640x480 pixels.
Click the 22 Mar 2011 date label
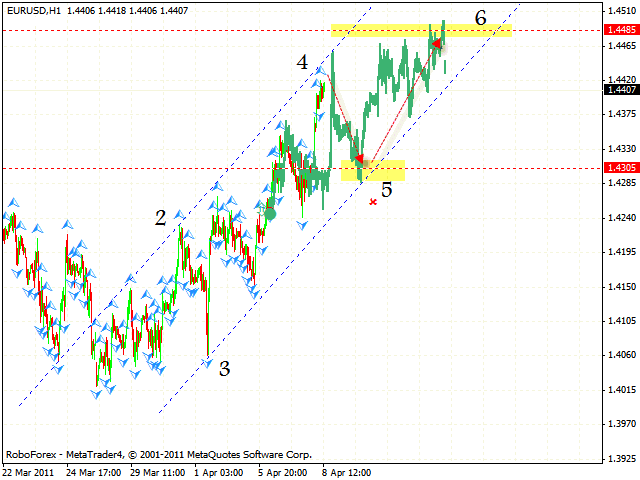29,473
